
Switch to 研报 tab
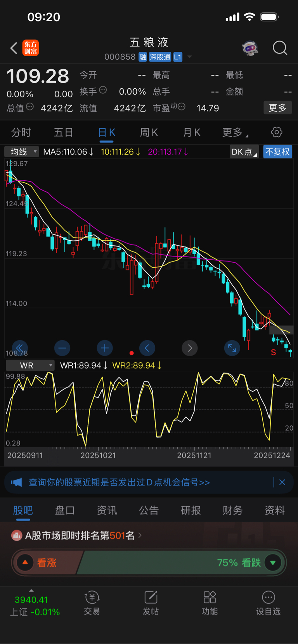(x=191, y=510)
